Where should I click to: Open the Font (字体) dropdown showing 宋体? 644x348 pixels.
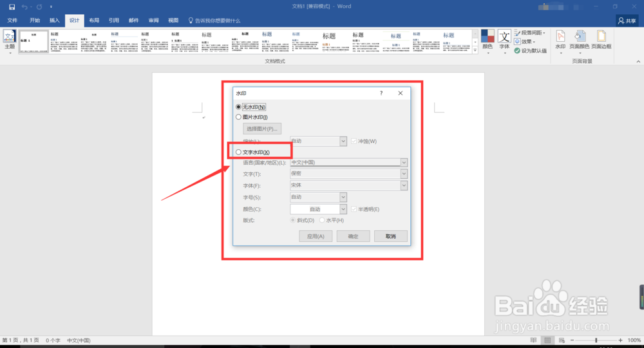coord(404,185)
